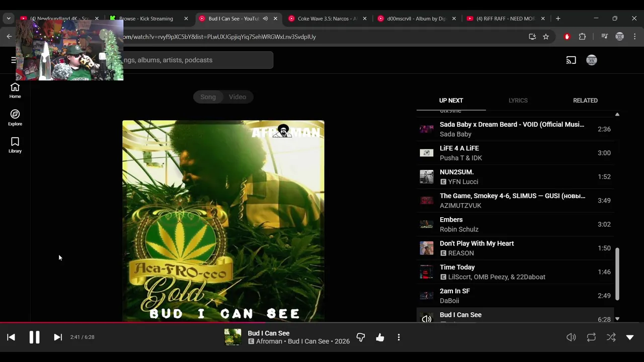Switch to Video mode

(237, 97)
